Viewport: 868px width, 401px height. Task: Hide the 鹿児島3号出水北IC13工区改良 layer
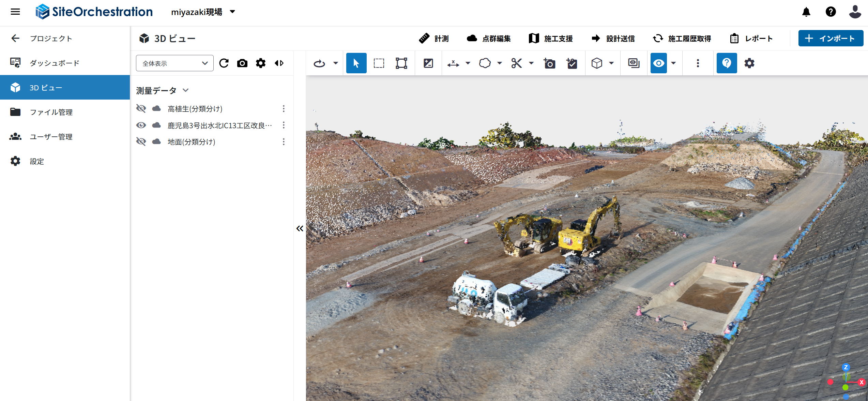141,125
